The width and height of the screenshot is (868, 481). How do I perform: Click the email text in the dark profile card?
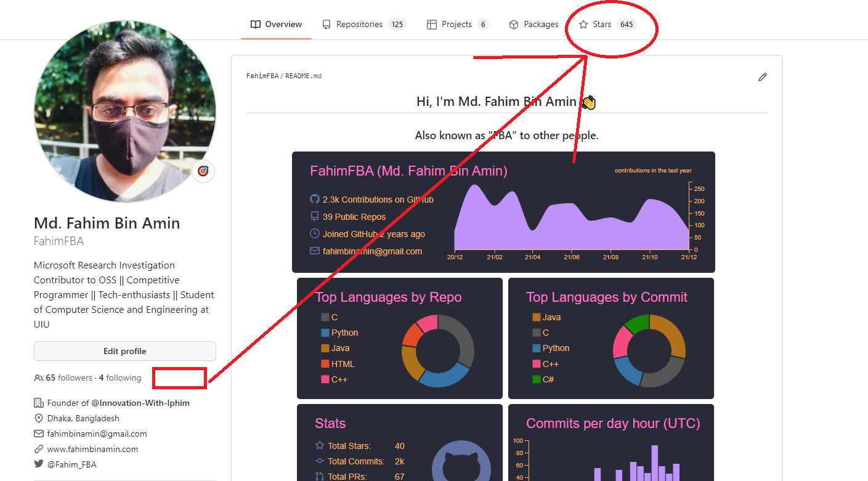(373, 251)
